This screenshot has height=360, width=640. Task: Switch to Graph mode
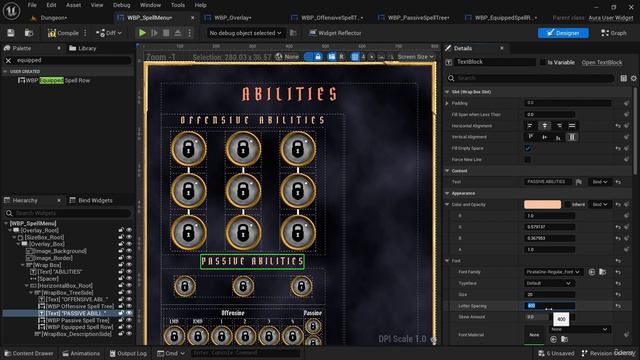tap(614, 33)
